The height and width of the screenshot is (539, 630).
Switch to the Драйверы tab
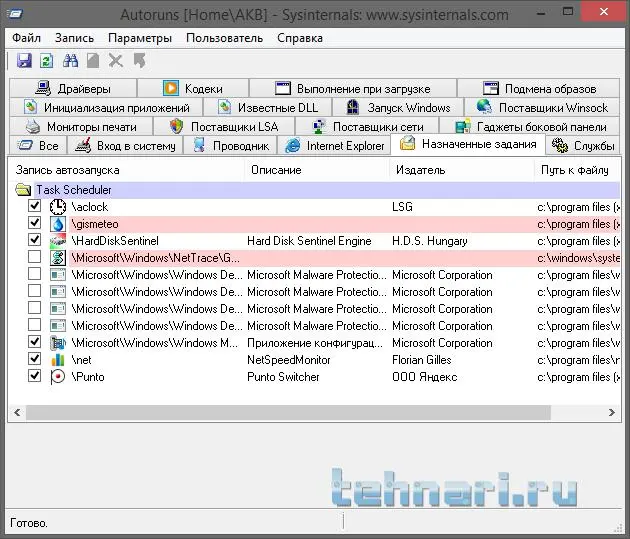tap(73, 88)
